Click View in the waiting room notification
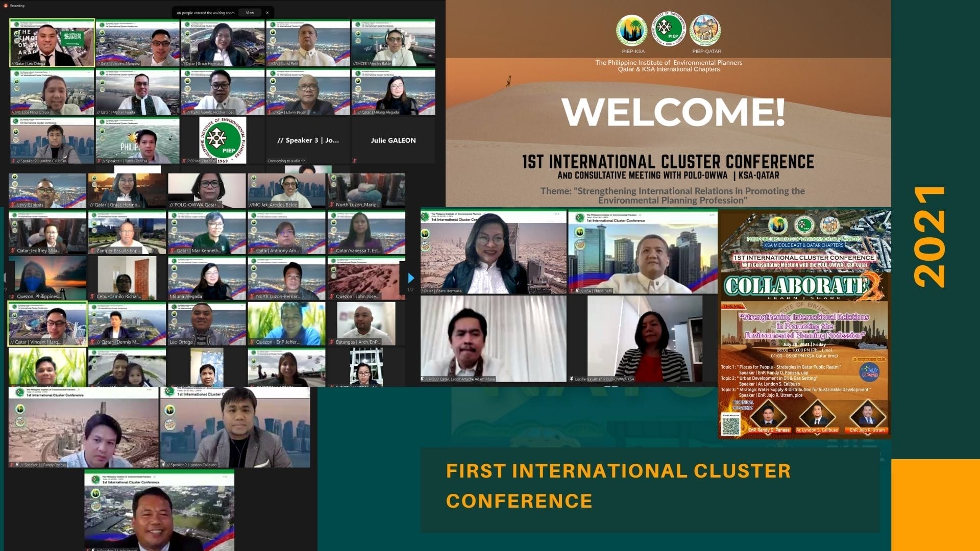 [250, 13]
